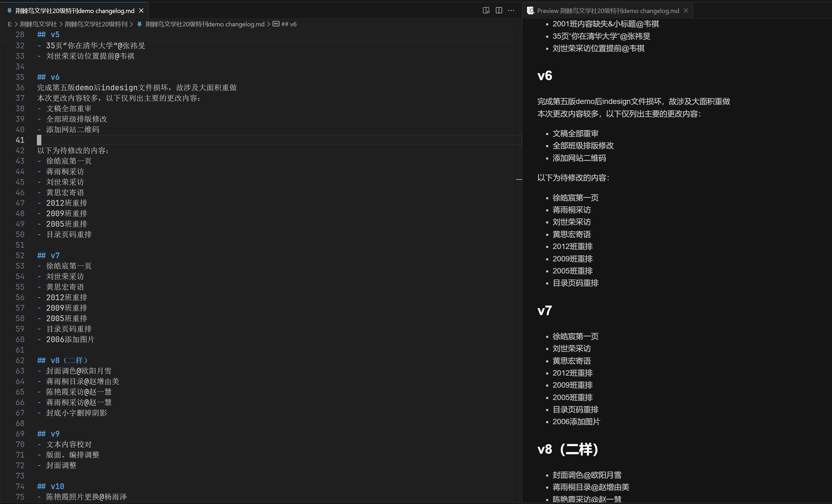Click the symbol icon before ## v6 breadcrumb

[276, 24]
